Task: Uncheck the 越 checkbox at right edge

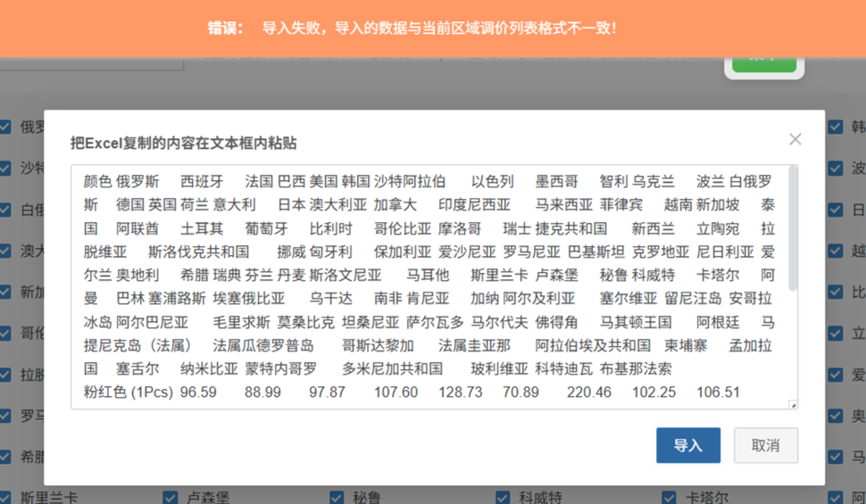Action: [x=835, y=251]
